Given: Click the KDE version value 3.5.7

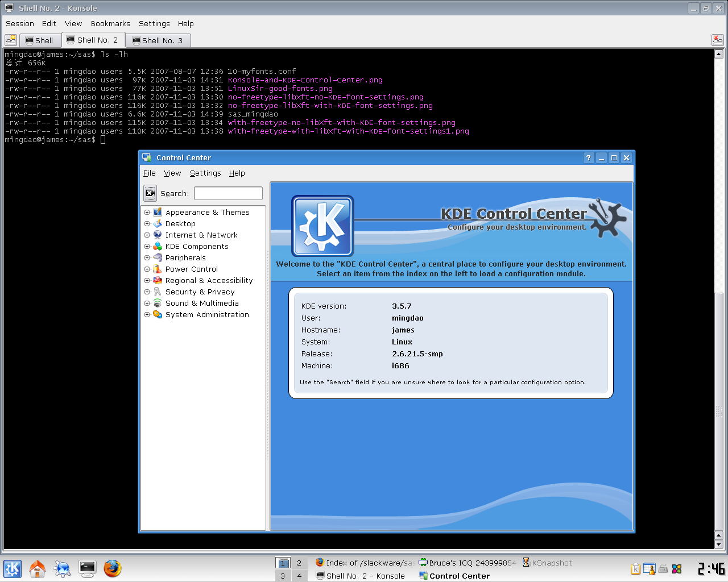Looking at the screenshot, I should (x=402, y=306).
